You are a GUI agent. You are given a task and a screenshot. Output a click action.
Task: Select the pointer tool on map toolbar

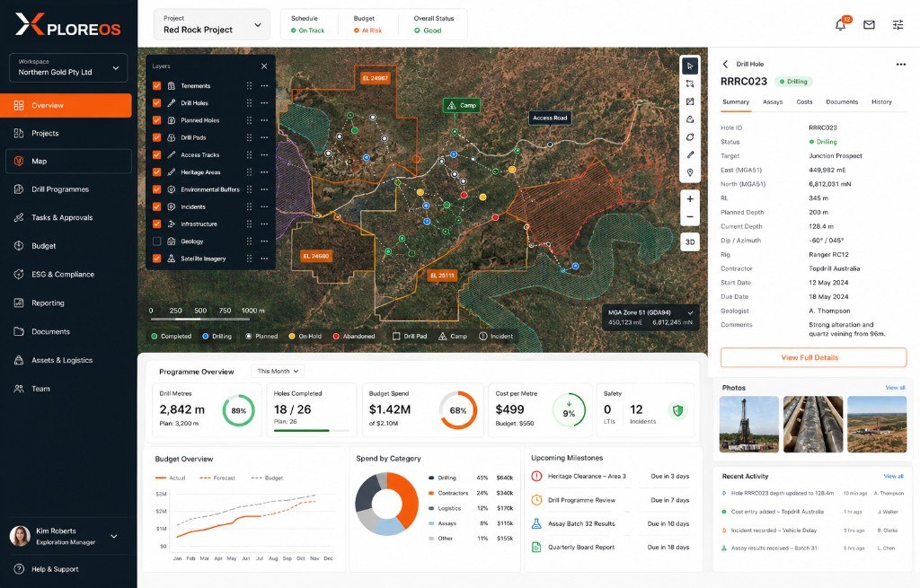pyautogui.click(x=690, y=66)
